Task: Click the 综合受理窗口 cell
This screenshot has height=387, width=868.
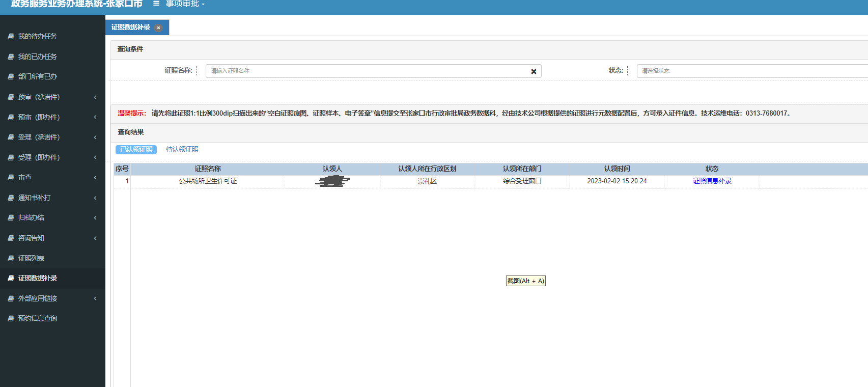Action: (x=522, y=181)
